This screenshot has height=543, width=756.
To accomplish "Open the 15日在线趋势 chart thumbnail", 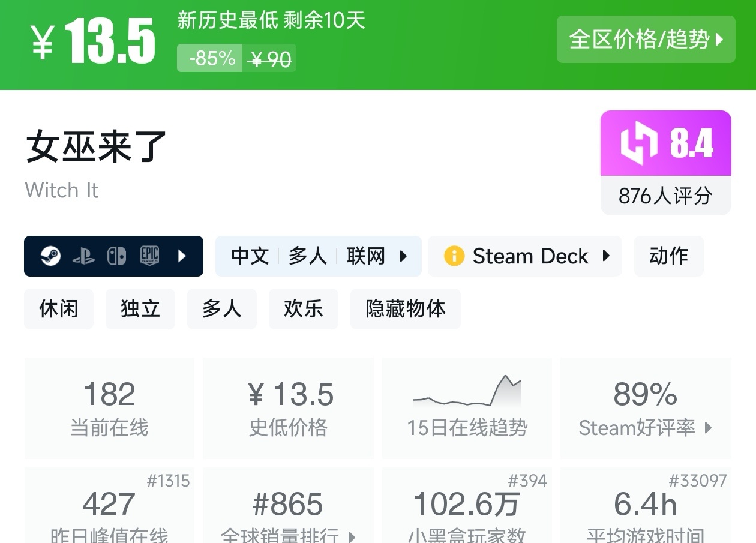I will tap(467, 391).
